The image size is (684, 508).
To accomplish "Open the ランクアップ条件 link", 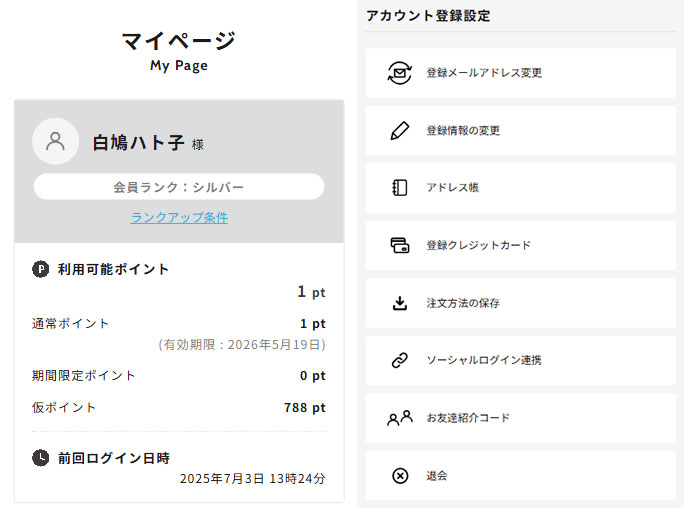I will tap(179, 217).
